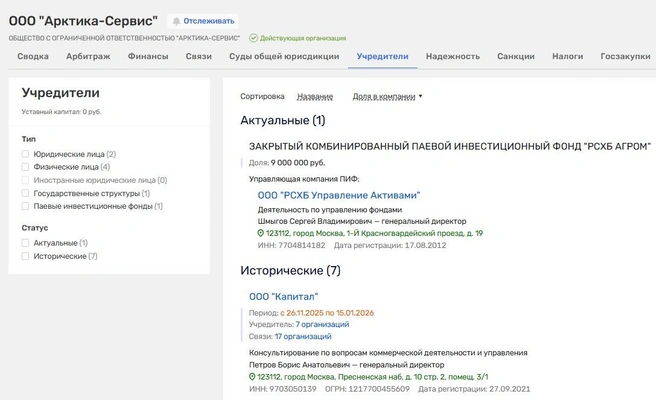Image resolution: width=656 pixels, height=400 pixels.
Task: Open the Надежность tab
Action: tap(453, 56)
